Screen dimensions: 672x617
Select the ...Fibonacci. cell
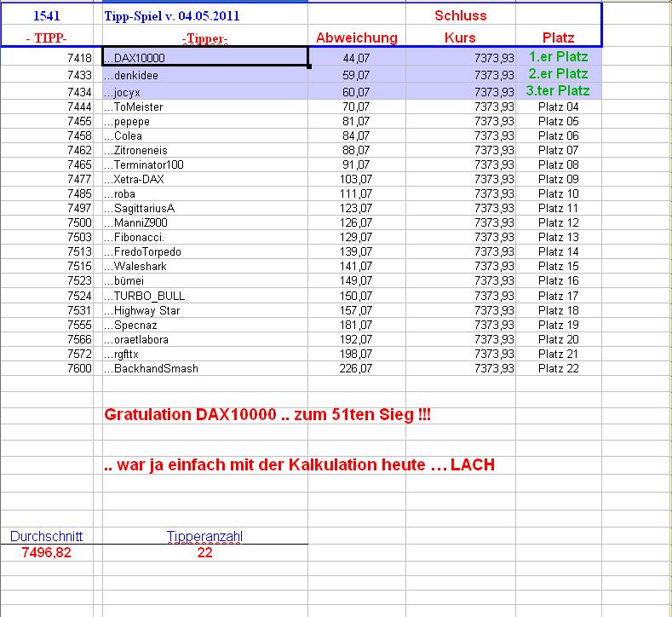(205, 238)
